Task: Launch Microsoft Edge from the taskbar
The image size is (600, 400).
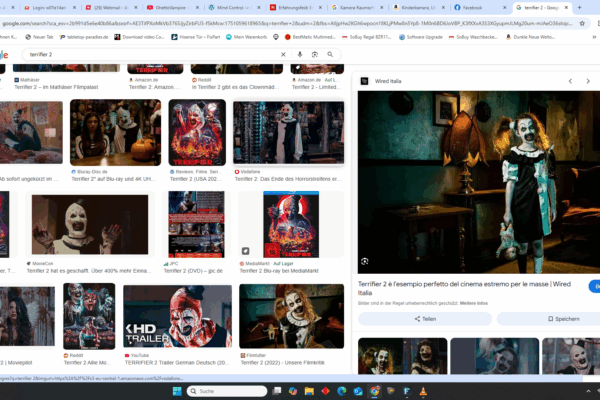Action: point(342,391)
